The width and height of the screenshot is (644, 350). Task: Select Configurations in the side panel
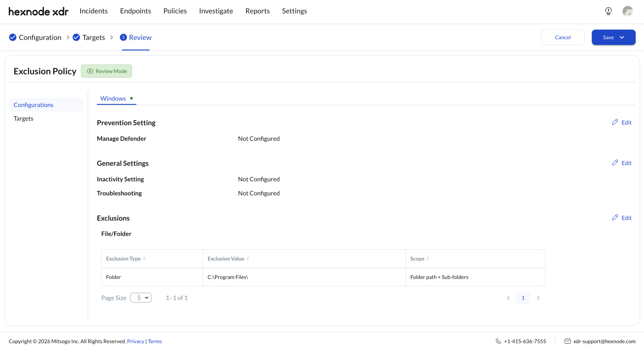[46, 105]
